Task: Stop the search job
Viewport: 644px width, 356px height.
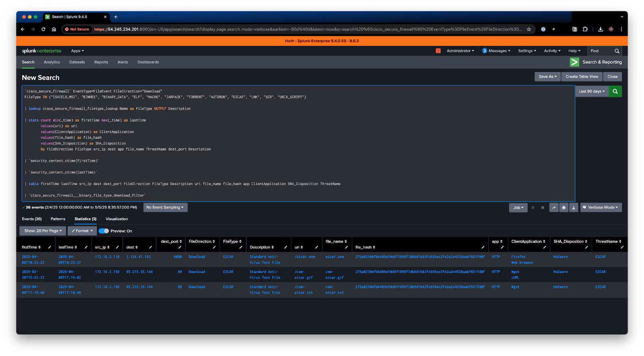Action: [543, 207]
